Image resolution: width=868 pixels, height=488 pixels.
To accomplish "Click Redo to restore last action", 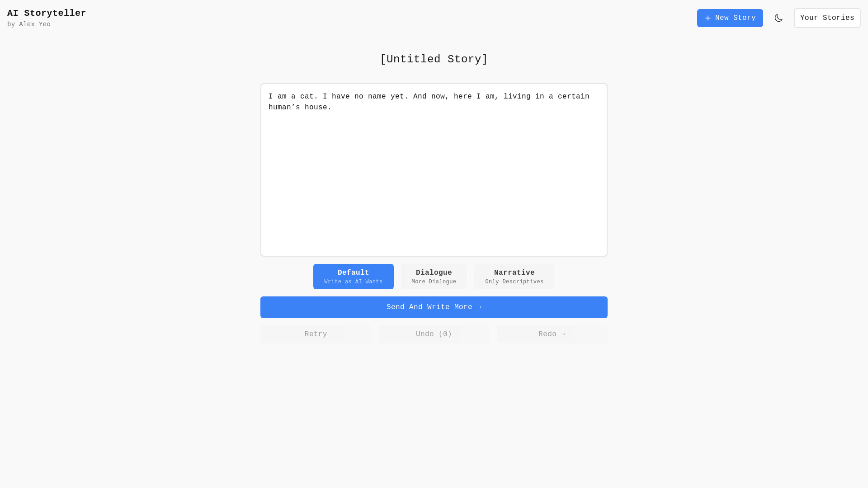I will point(552,333).
